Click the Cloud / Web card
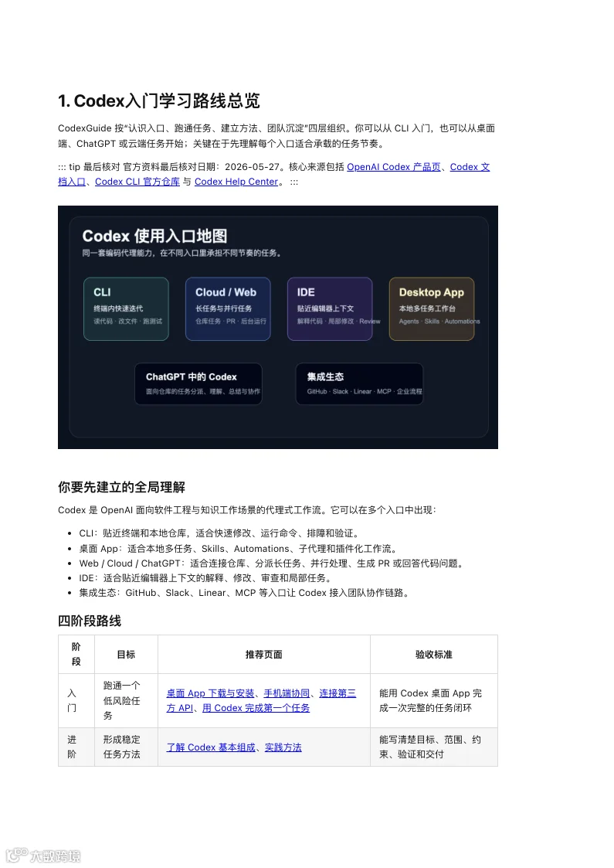 point(228,309)
